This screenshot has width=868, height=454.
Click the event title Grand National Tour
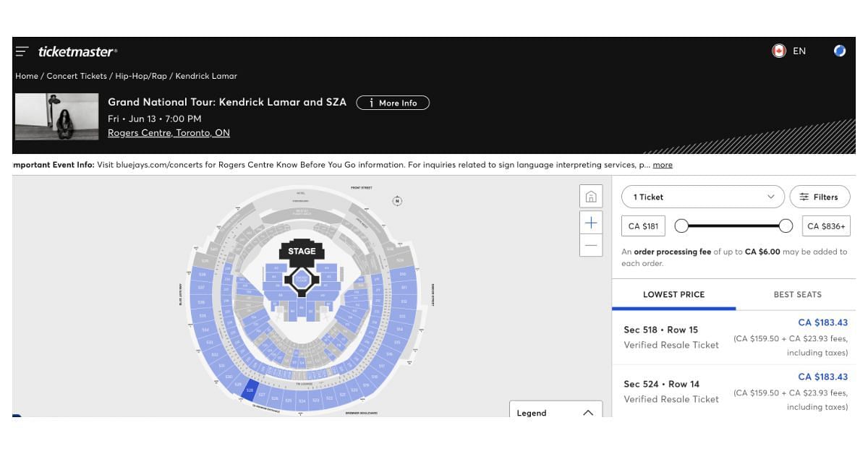click(x=227, y=102)
